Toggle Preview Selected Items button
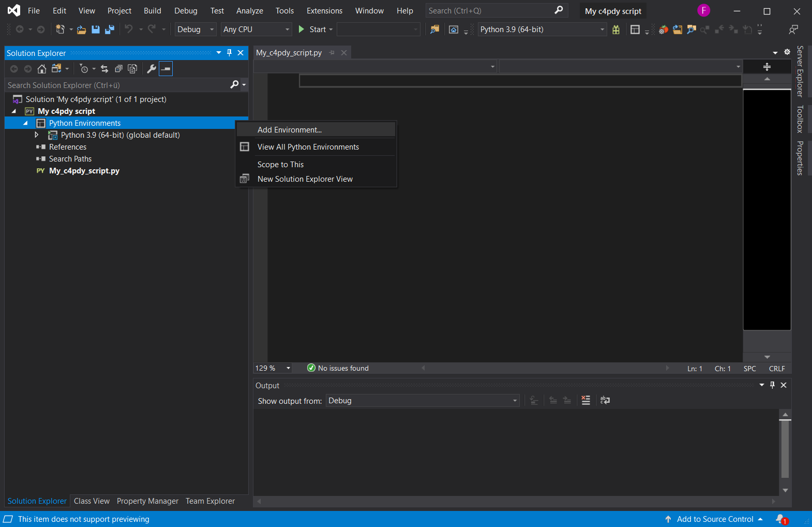Image resolution: width=812 pixels, height=527 pixels. 166,69
